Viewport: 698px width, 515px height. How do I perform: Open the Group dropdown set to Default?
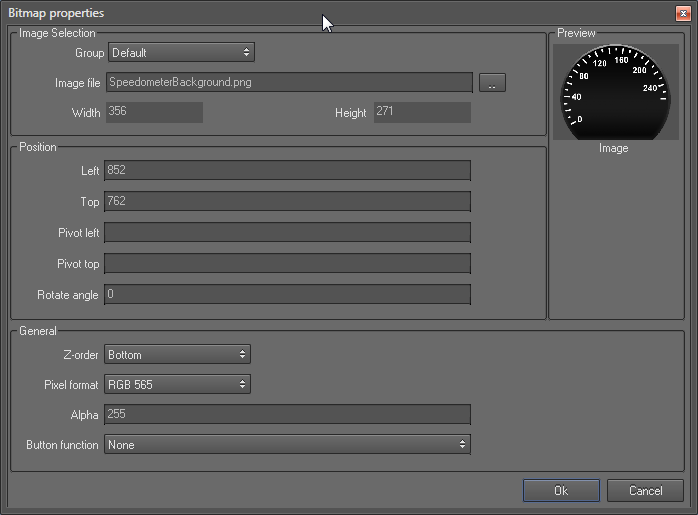180,52
